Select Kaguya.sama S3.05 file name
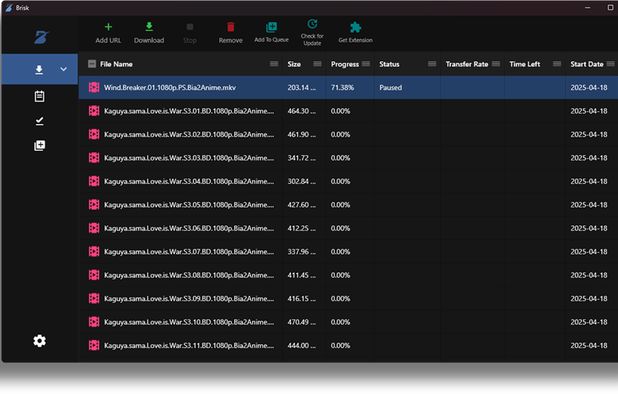The height and width of the screenshot is (394, 618). (x=189, y=205)
